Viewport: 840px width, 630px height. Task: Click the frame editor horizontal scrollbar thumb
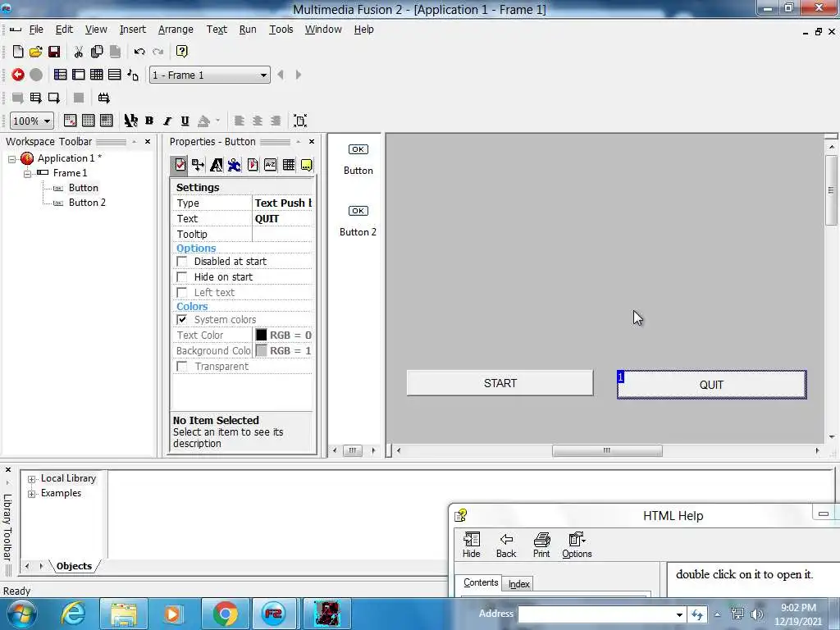(x=607, y=450)
